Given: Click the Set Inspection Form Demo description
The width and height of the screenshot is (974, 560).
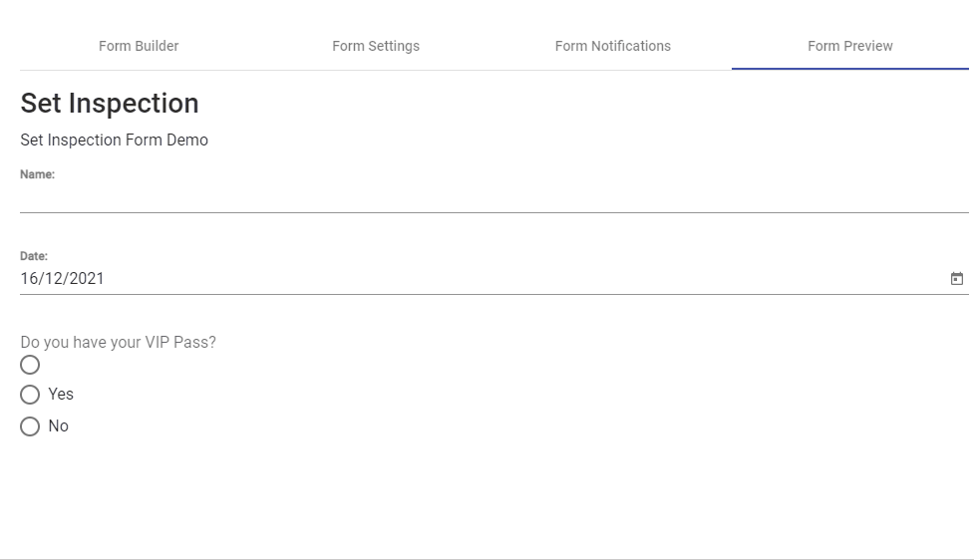Looking at the screenshot, I should (x=115, y=140).
